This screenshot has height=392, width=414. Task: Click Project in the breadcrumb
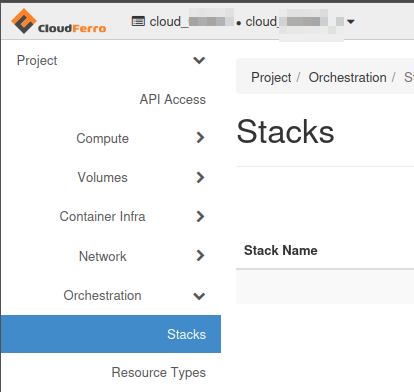click(271, 77)
